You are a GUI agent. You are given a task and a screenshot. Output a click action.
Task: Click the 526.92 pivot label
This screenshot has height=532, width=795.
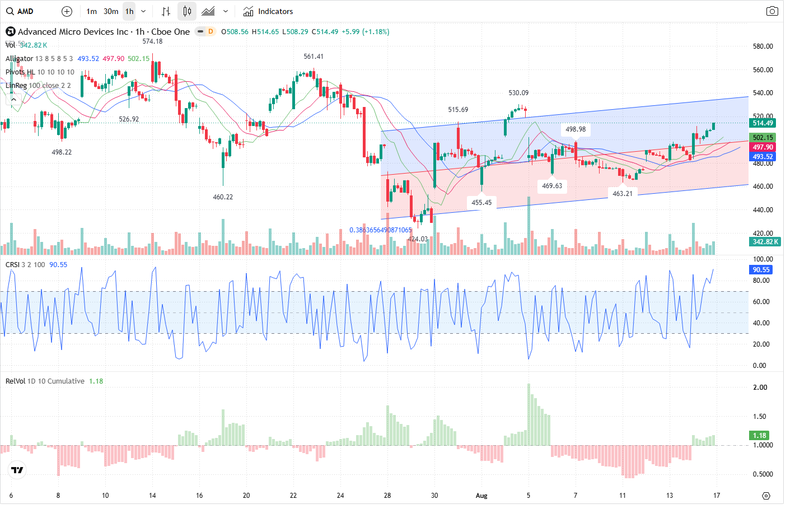pos(129,119)
